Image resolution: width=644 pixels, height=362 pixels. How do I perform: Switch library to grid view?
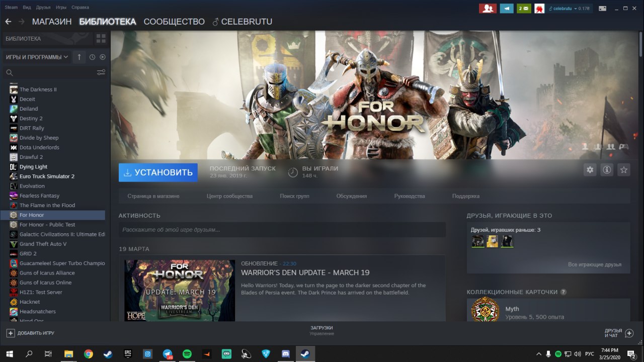[101, 39]
